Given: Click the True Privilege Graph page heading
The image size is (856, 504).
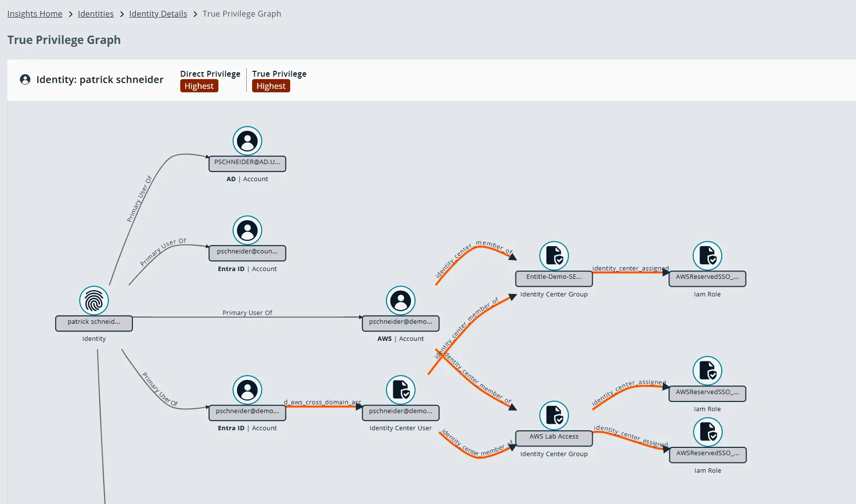Looking at the screenshot, I should 64,40.
